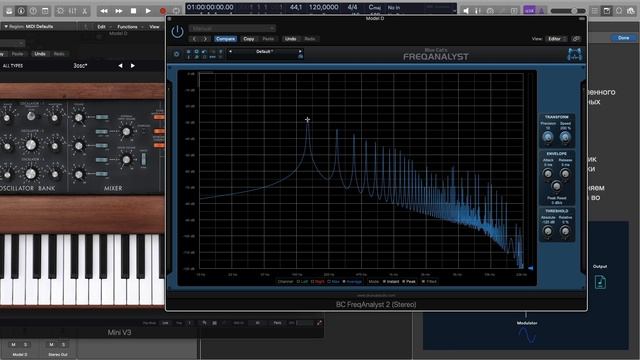640x360 pixels.
Task: Open Quick Help question icon
Action: tap(33, 11)
